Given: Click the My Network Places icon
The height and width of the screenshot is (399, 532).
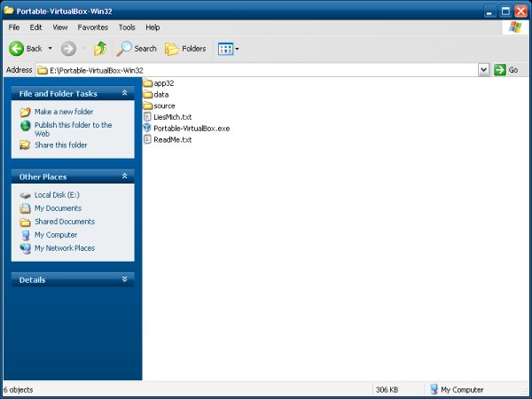Looking at the screenshot, I should point(25,248).
